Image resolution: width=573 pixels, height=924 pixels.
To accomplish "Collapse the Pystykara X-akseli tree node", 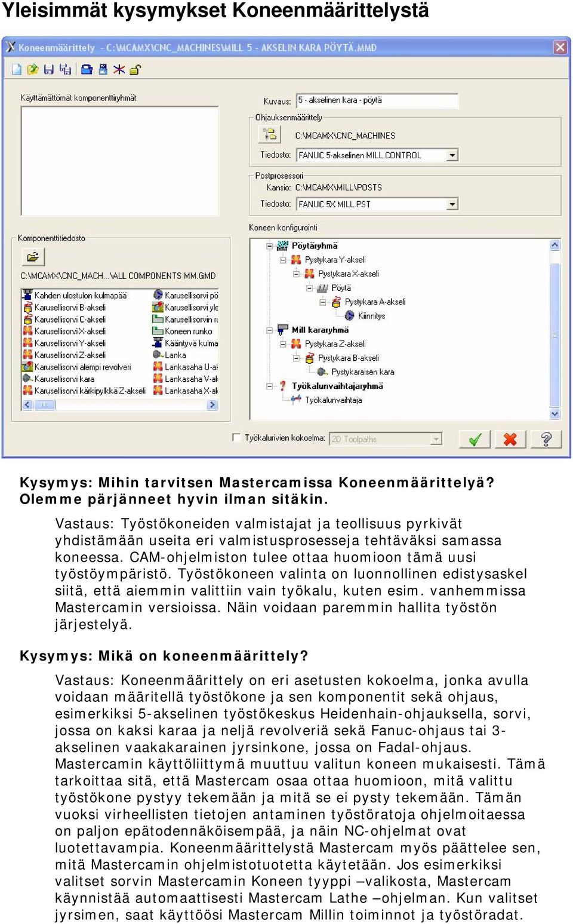I will tap(296, 274).
